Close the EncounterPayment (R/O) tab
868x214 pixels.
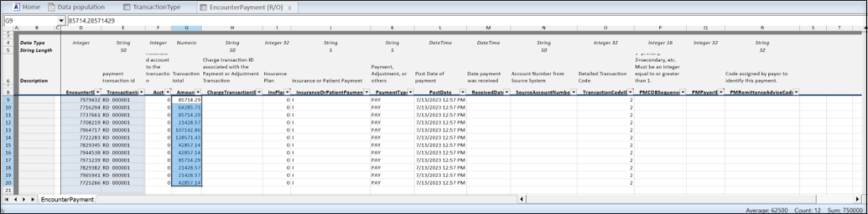[289, 8]
